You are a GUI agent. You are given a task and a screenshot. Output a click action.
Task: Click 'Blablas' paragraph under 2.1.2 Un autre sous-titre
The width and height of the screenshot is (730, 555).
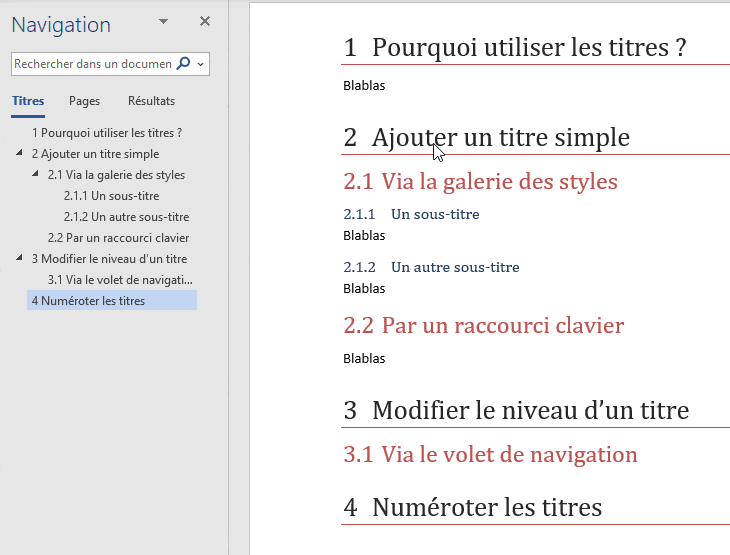(364, 289)
